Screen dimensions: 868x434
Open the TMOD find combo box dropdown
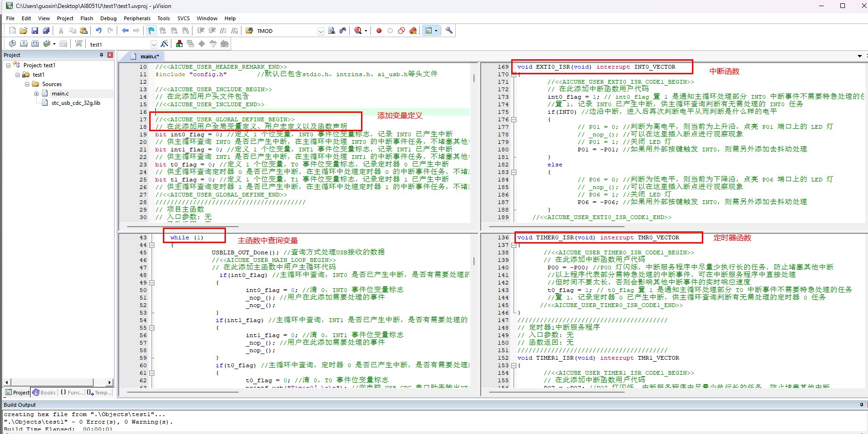coord(321,31)
